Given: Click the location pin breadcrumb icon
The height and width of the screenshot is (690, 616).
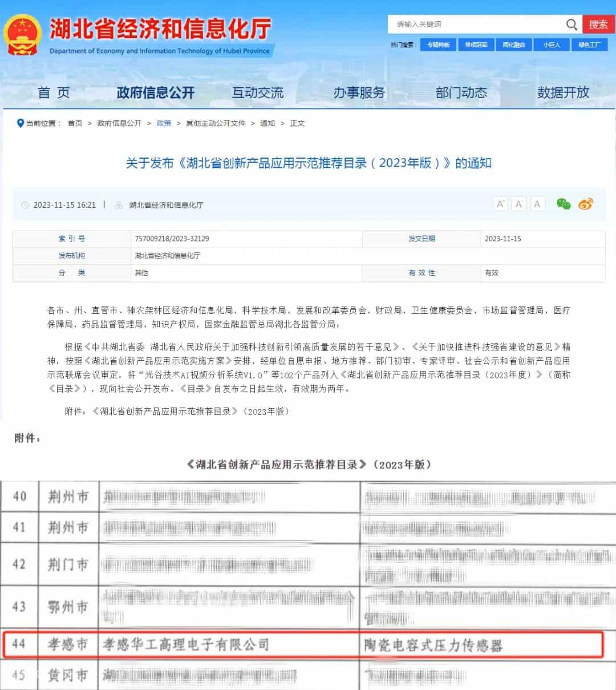Looking at the screenshot, I should 21,123.
